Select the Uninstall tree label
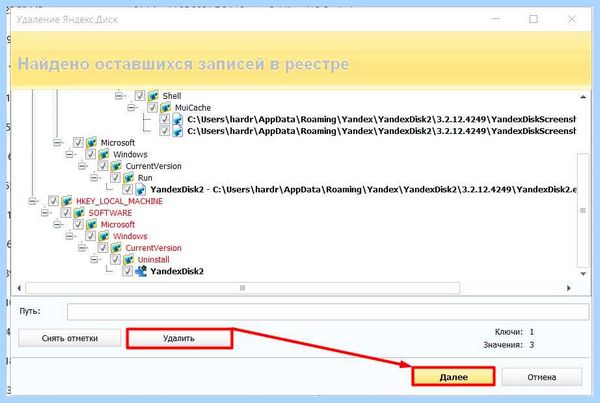The width and height of the screenshot is (600, 403). (x=153, y=260)
